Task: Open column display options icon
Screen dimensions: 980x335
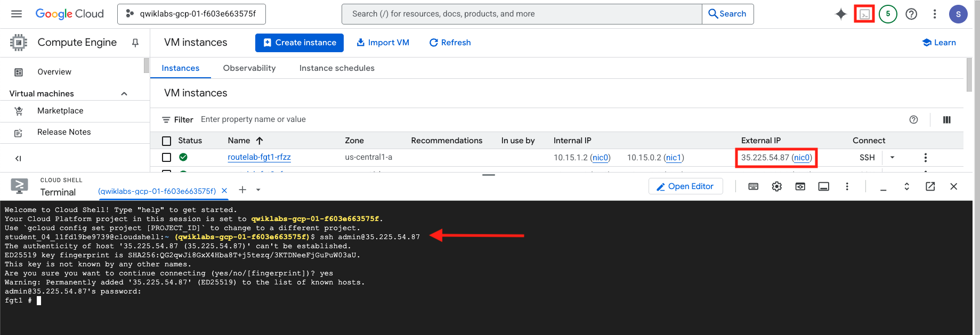Action: (x=947, y=120)
